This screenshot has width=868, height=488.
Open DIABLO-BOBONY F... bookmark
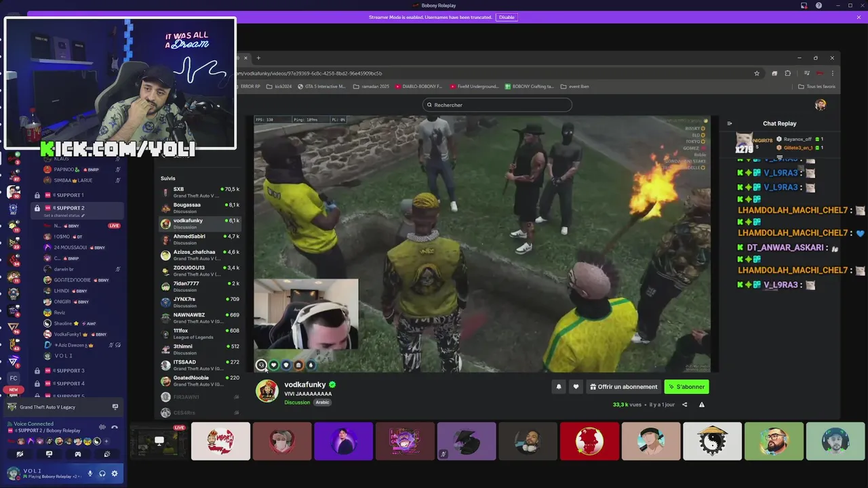coord(418,87)
